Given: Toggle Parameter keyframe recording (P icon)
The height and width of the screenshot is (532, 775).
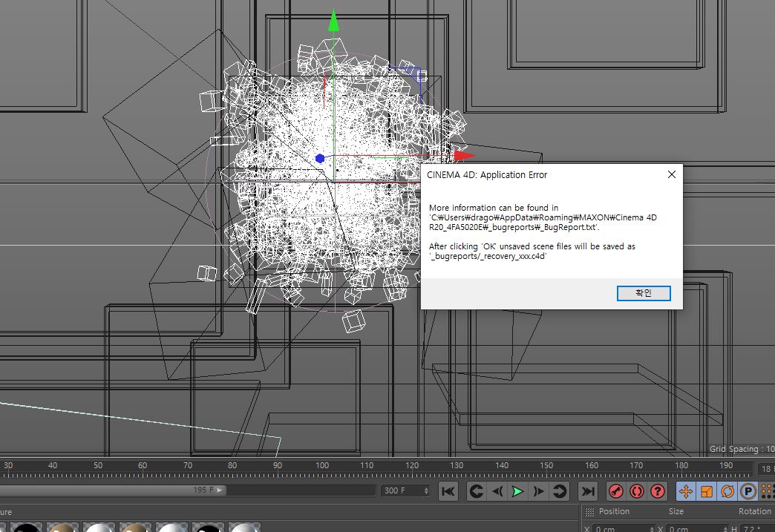Looking at the screenshot, I should point(748,491).
